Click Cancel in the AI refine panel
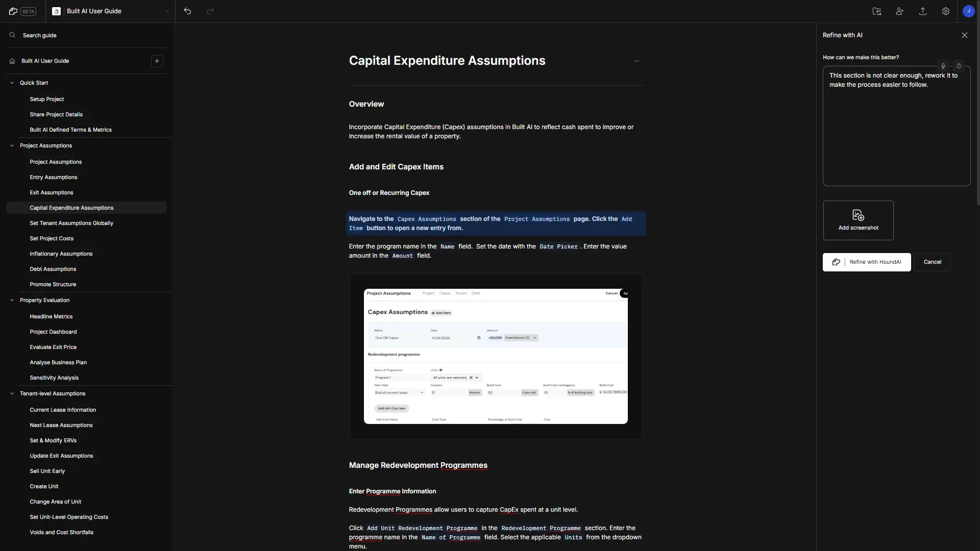 pos(932,262)
